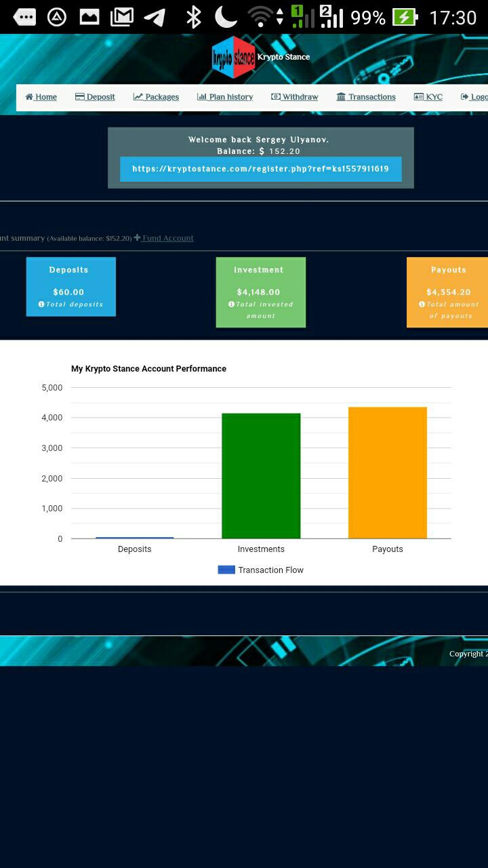Select the Deposits $60.00 card
The width and height of the screenshot is (488, 868).
click(70, 286)
